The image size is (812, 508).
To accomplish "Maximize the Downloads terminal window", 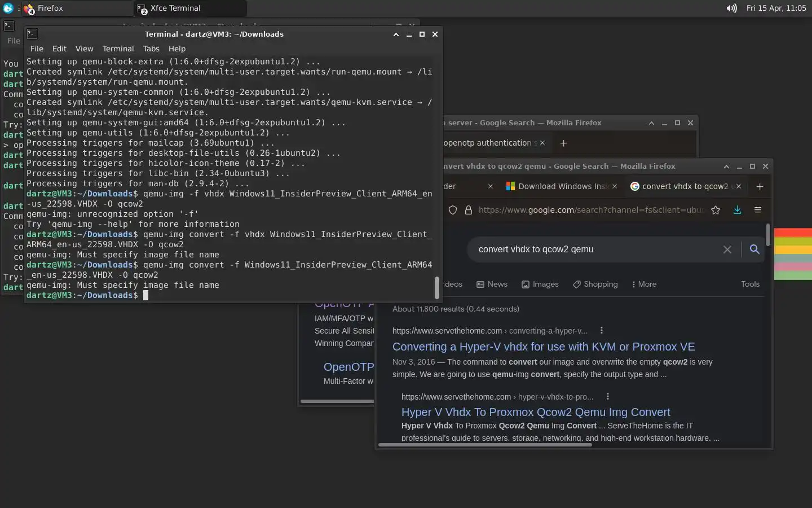I will click(422, 34).
